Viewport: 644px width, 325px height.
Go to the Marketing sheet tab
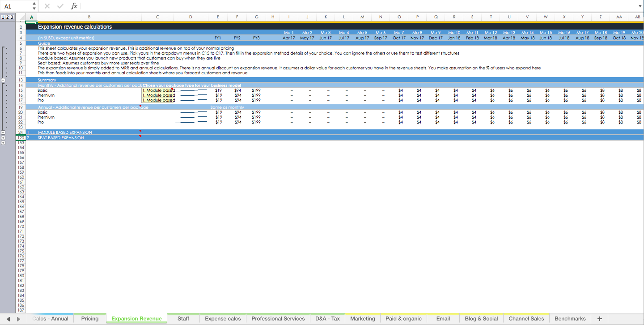tap(363, 319)
